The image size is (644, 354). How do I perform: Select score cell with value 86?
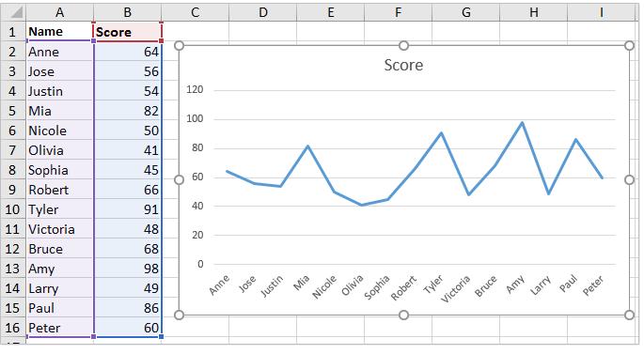coord(128,308)
